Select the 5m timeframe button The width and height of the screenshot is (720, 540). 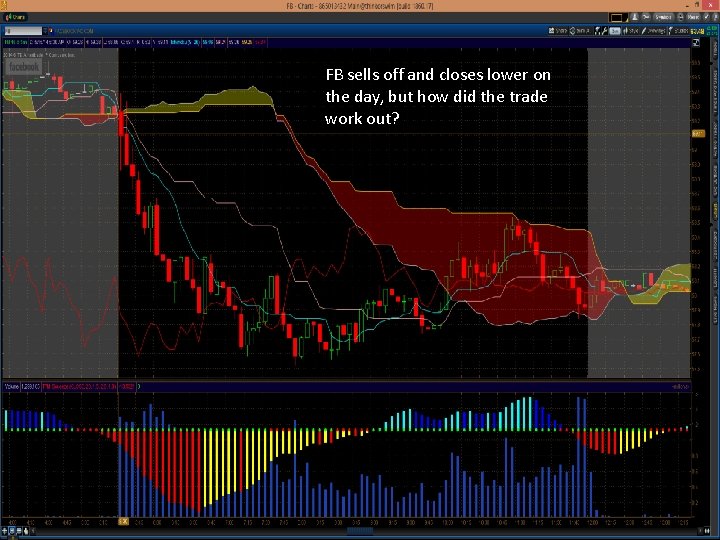[615, 31]
